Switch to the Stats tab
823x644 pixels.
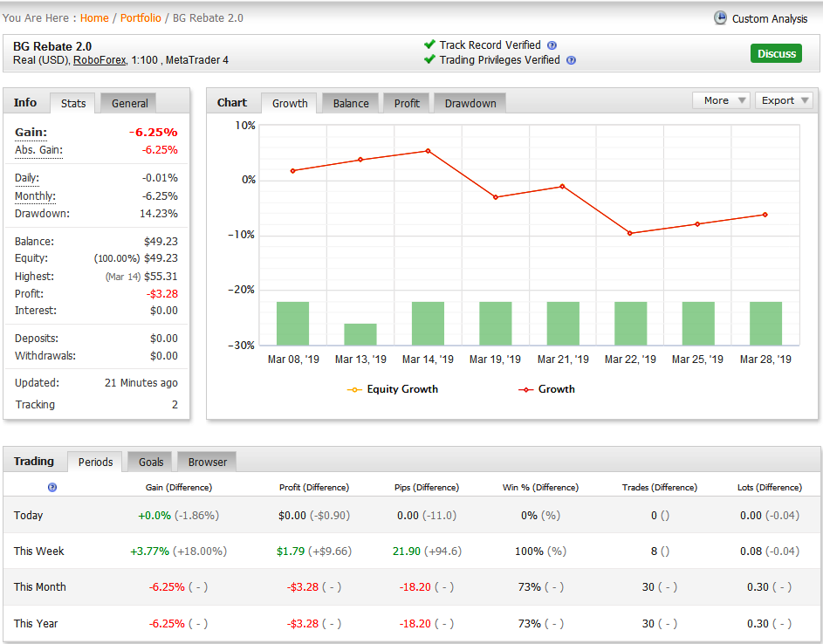point(73,103)
